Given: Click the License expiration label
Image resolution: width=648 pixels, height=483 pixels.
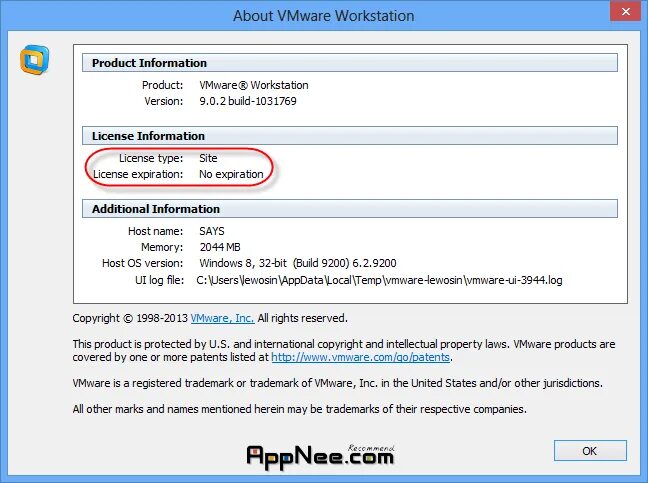Looking at the screenshot, I should coord(138,174).
